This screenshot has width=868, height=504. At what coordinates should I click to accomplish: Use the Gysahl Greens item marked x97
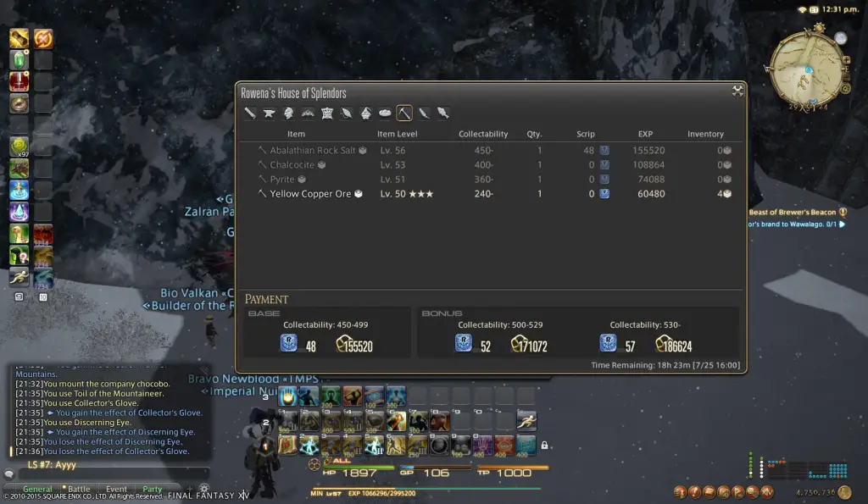(x=19, y=147)
